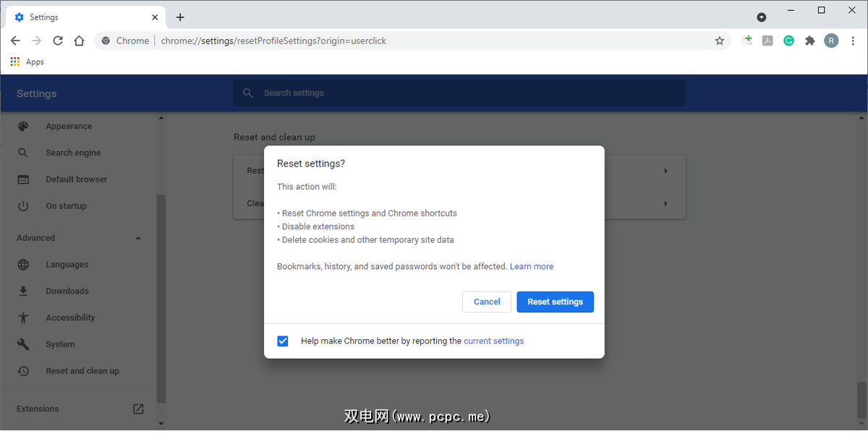Open the Apps grid icon in bookmarks bar
The image size is (868, 434).
coord(14,62)
